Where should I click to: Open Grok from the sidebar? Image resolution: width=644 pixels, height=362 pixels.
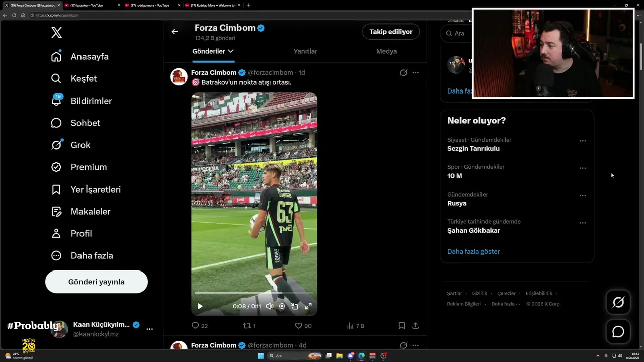[71, 145]
